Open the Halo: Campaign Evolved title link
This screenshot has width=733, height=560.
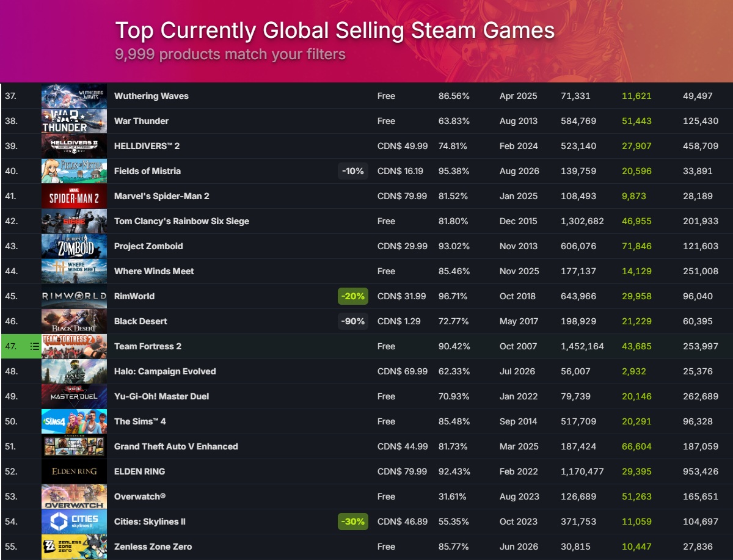pos(165,371)
